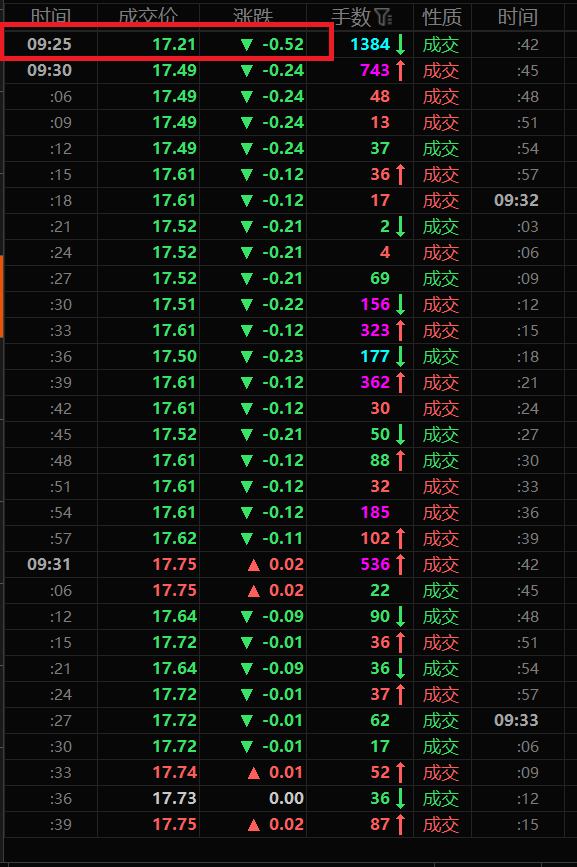577x867 pixels.
Task: Click the magenta 185 volume value
Action: point(375,513)
